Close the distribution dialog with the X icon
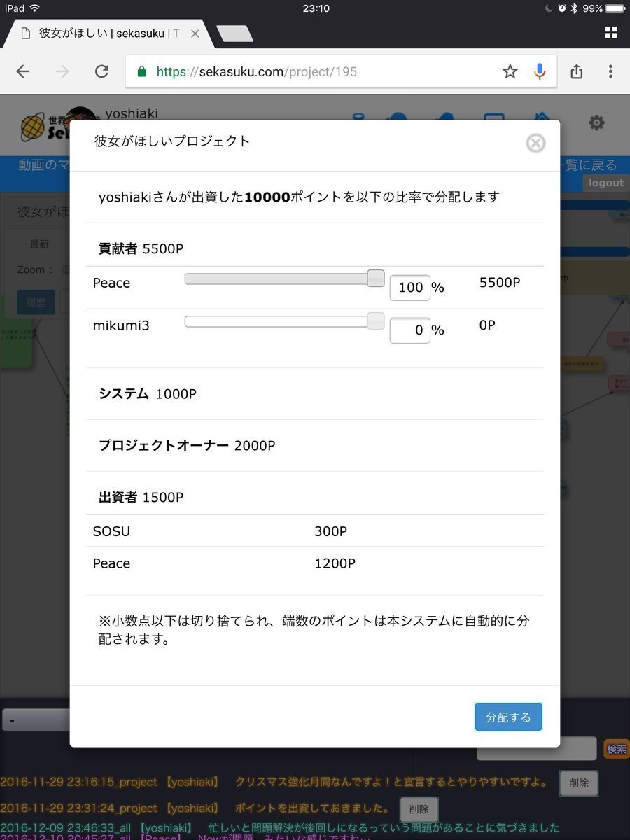 tap(535, 143)
